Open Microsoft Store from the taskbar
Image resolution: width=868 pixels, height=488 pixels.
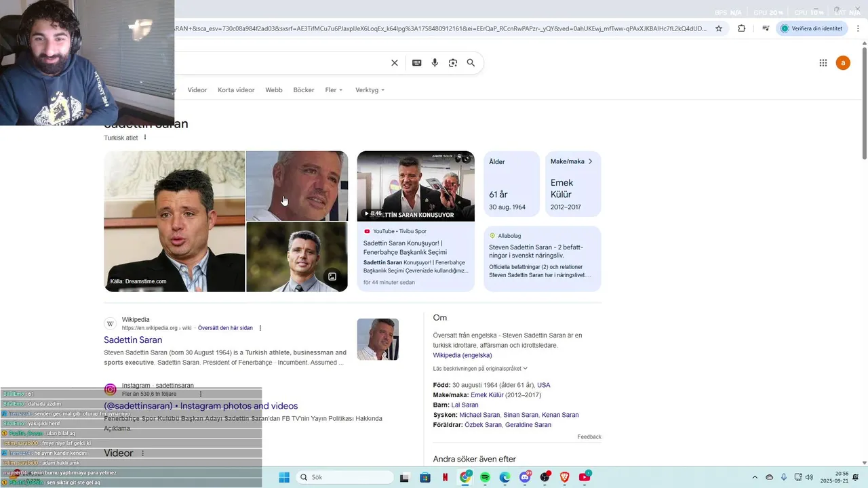point(425,477)
